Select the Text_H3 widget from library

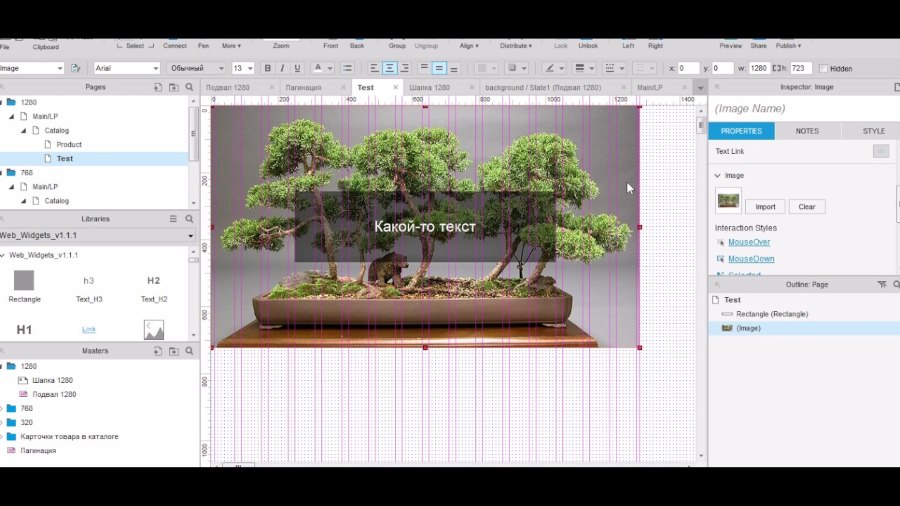point(89,286)
